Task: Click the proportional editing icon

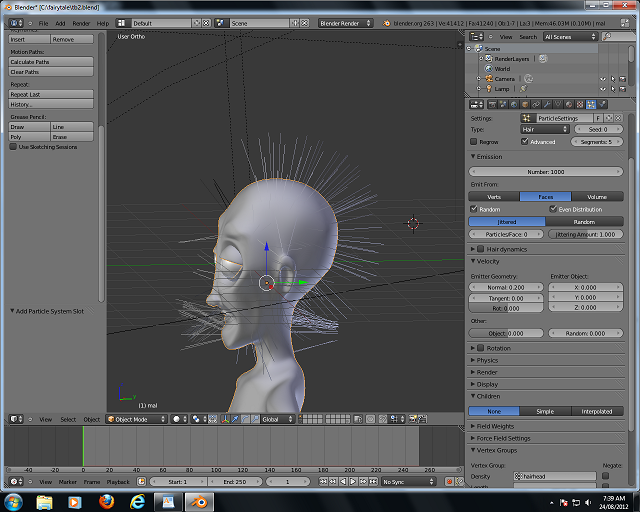Action: [370, 419]
